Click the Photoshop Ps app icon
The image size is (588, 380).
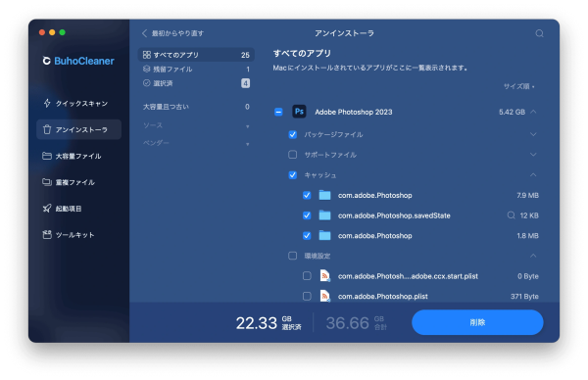coord(299,112)
